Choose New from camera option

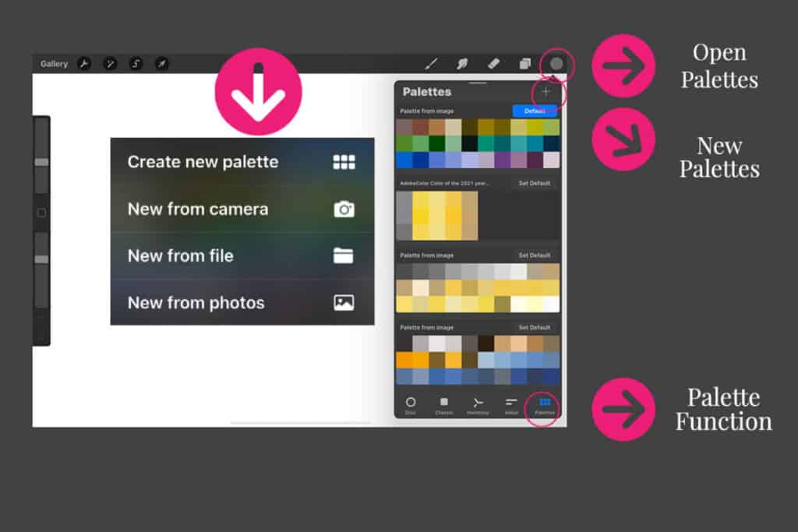[242, 209]
